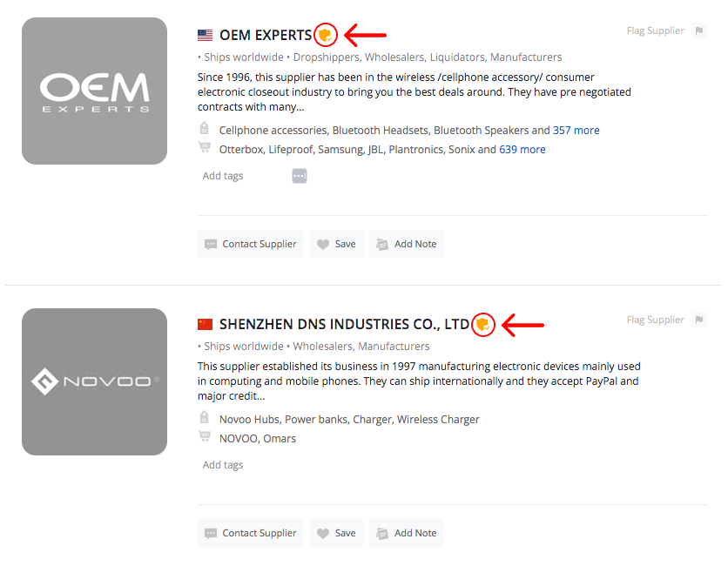Viewport: 728px width, 573px height.
Task: Click the verified shield badge beside OEM EXPERTS
Action: pos(325,35)
